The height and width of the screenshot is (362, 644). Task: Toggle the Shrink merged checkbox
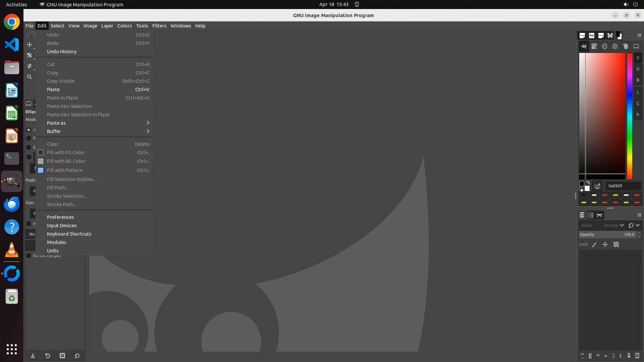pyautogui.click(x=29, y=256)
